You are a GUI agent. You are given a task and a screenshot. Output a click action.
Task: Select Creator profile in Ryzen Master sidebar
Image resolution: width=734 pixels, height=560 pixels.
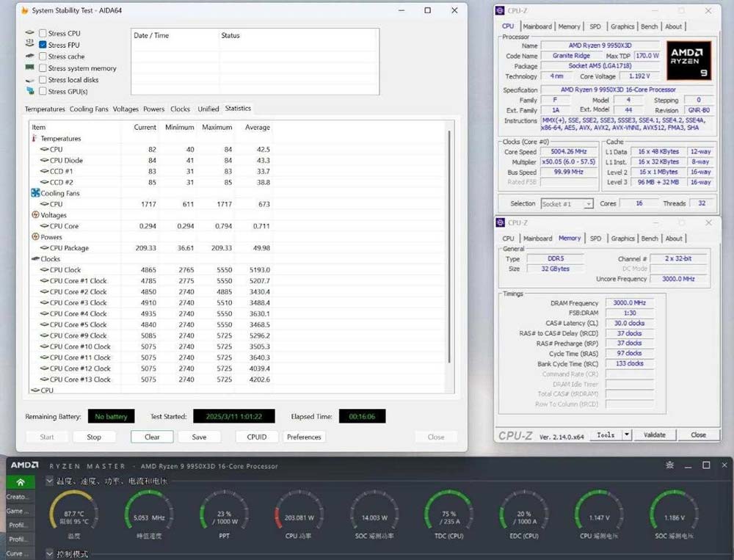click(x=18, y=497)
